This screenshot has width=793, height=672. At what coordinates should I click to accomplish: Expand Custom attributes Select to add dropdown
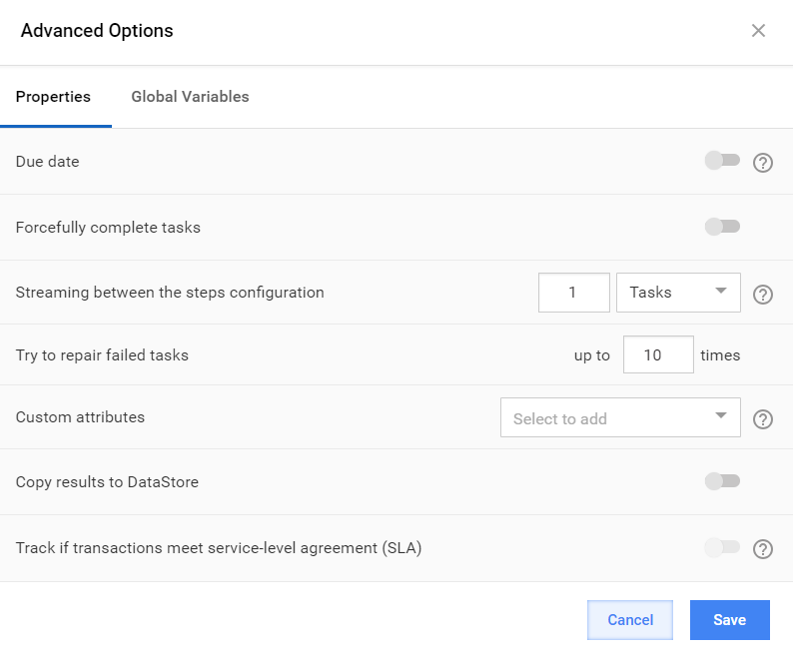tap(620, 417)
